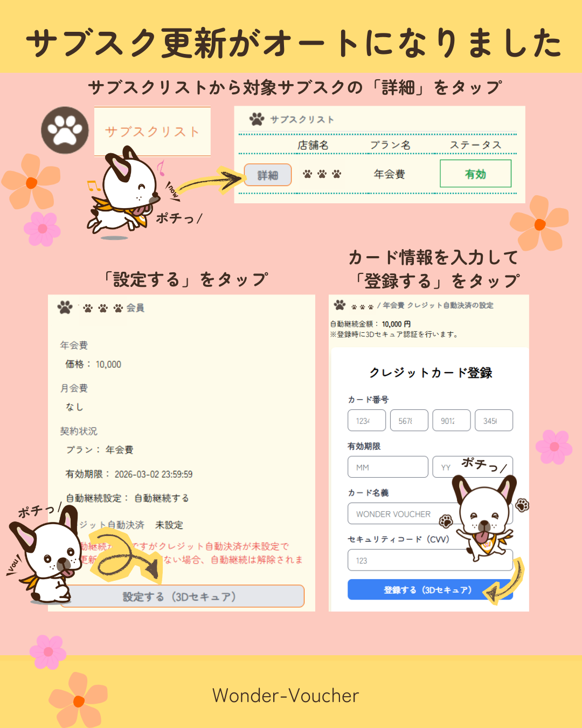Click the 年会費 plan name cell
Image resolution: width=582 pixels, height=728 pixels.
(x=390, y=174)
